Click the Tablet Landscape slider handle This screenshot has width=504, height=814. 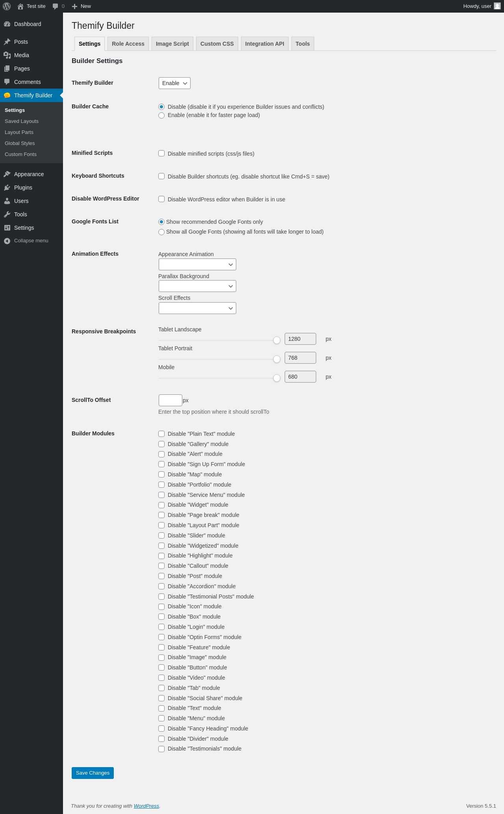tap(277, 340)
